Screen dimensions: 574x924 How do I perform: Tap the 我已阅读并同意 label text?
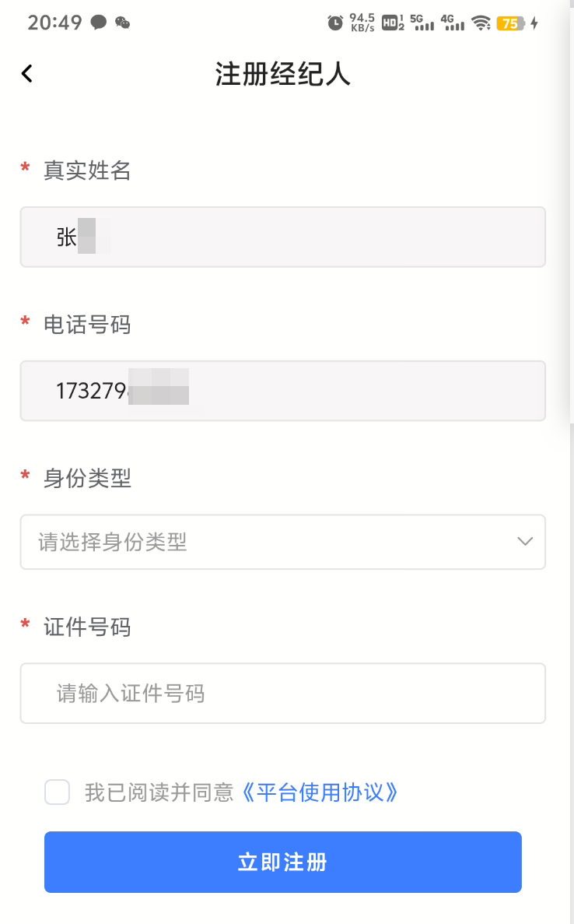click(x=159, y=792)
